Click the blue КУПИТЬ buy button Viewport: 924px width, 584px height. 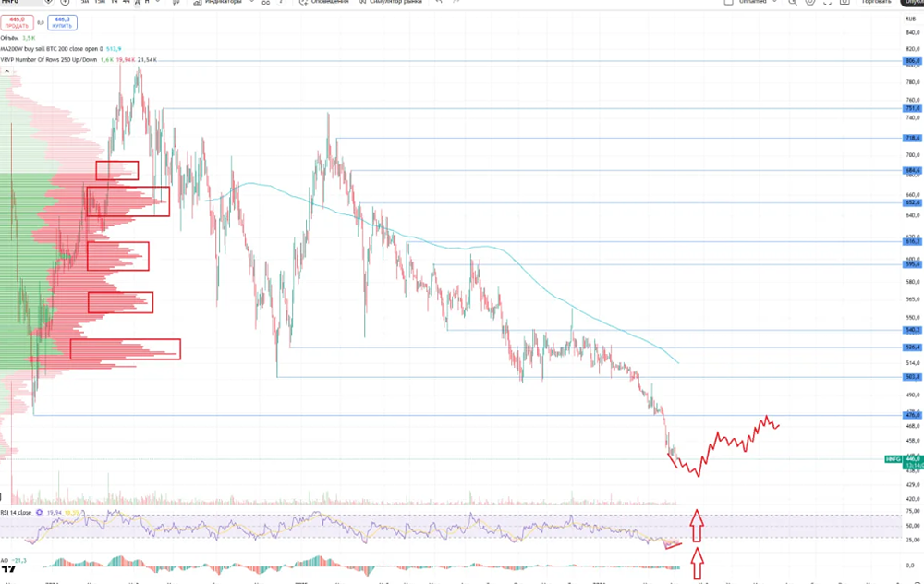pyautogui.click(x=62, y=22)
